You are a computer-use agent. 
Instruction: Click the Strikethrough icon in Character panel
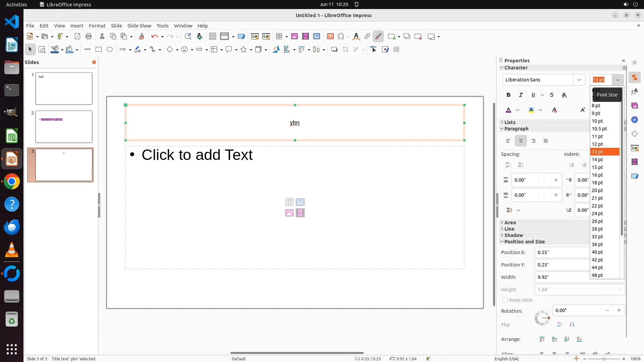(552, 95)
